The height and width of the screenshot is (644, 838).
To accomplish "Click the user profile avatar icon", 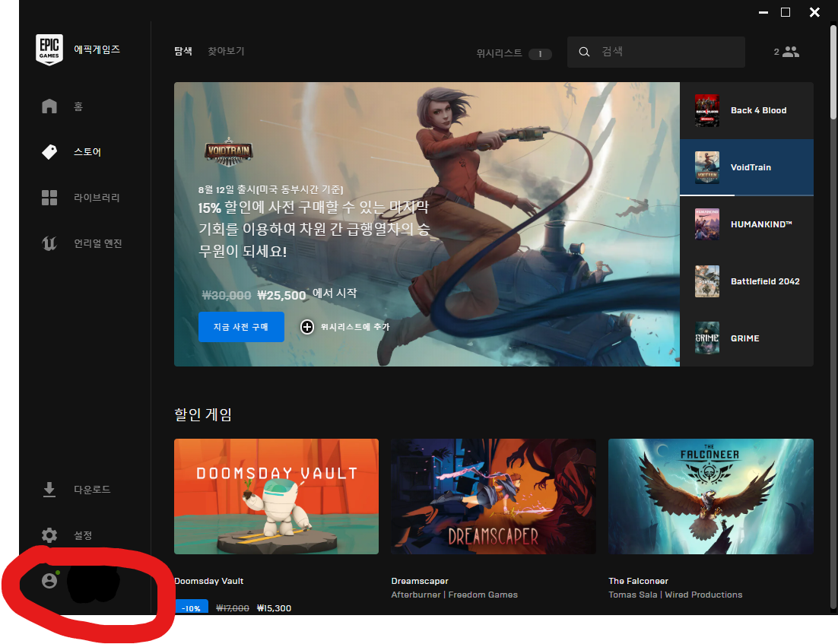I will [49, 580].
